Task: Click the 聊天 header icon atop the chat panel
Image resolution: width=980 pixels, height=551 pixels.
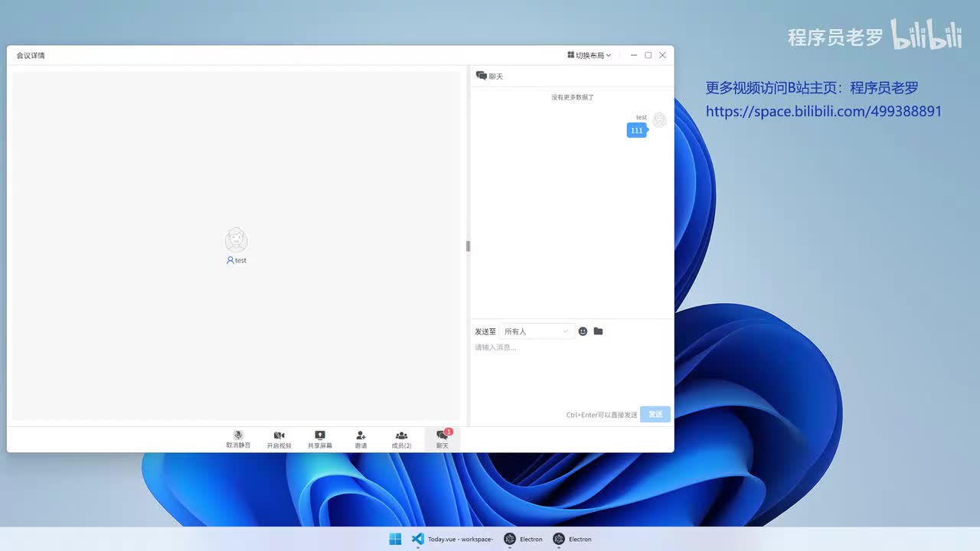Action: [482, 76]
